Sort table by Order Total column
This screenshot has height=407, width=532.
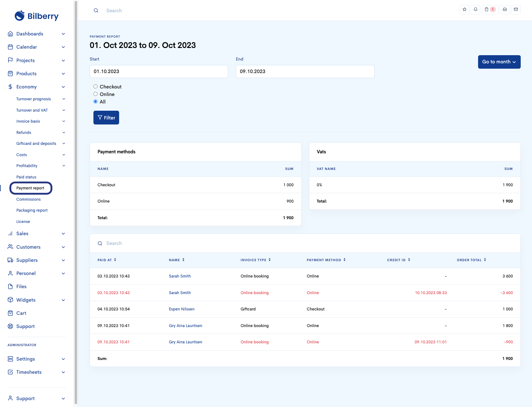471,260
